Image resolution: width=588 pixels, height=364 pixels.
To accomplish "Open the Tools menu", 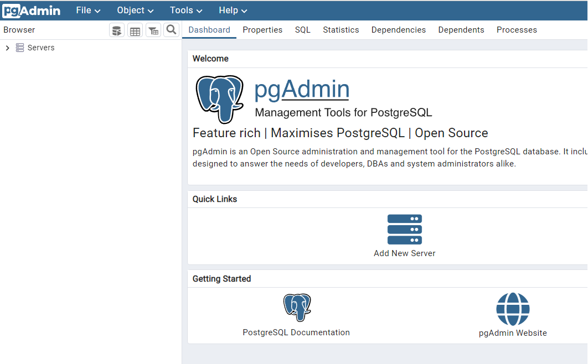I will coord(186,11).
